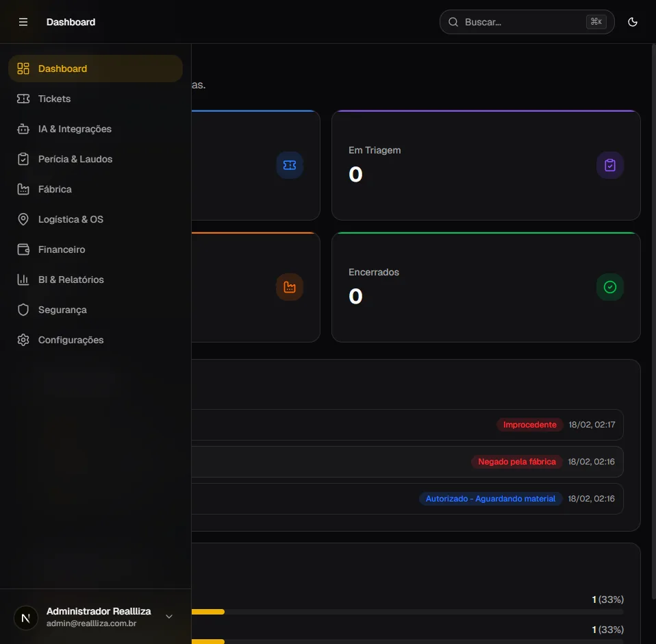
Task: Open Configurações settings page
Action: (x=95, y=340)
